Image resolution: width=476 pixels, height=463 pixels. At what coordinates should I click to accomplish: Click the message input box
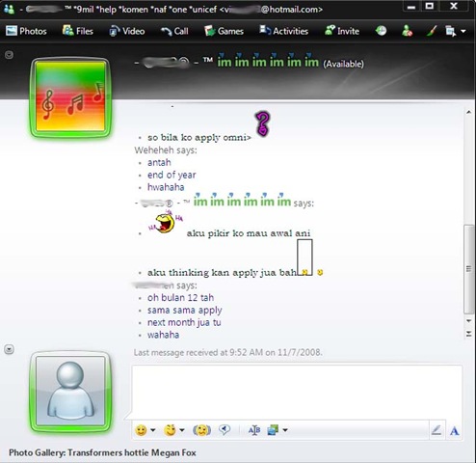point(297,392)
